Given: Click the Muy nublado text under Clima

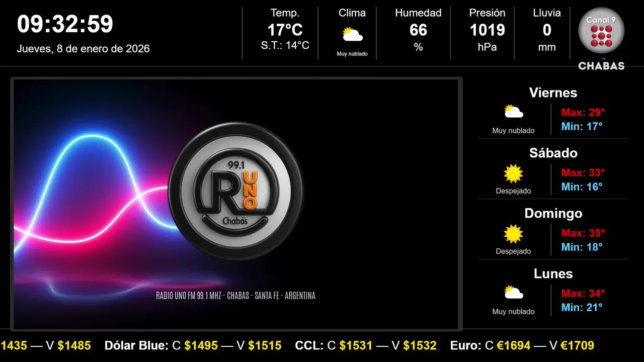Looking at the screenshot, I should [x=352, y=54].
